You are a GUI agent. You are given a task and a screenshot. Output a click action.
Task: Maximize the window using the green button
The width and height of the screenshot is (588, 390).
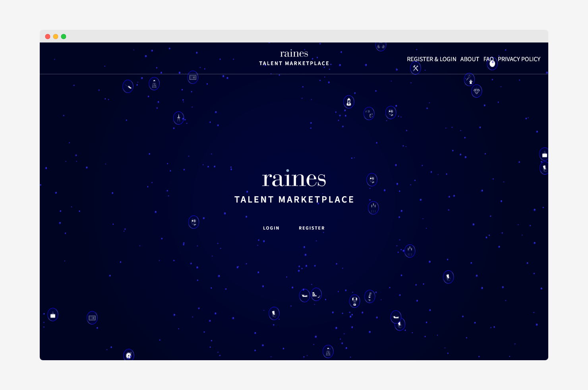pyautogui.click(x=64, y=37)
